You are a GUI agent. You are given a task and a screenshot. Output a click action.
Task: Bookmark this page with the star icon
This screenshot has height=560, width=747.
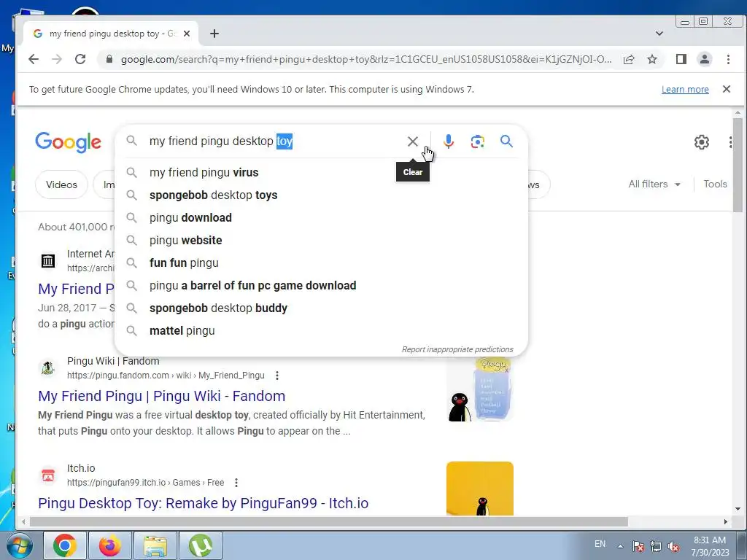click(652, 59)
